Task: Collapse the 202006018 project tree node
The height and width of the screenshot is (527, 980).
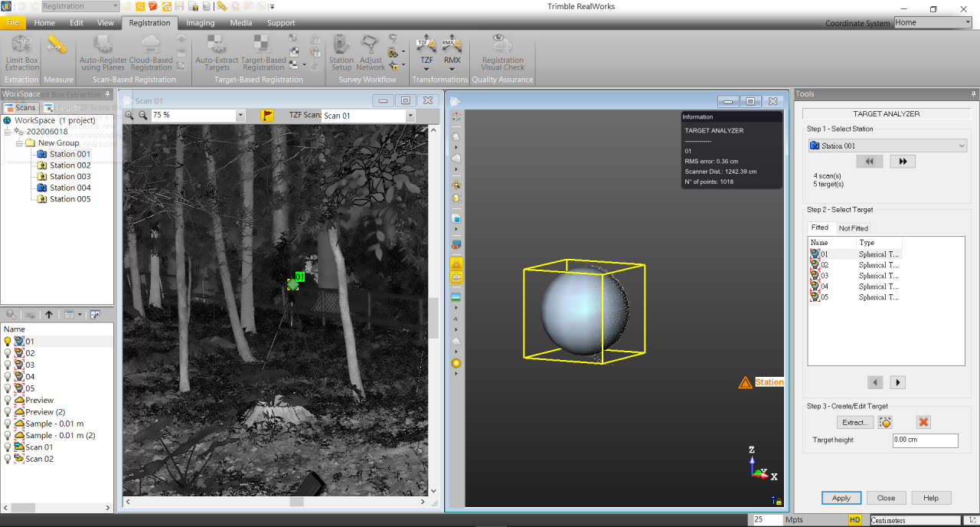Action: click(x=8, y=132)
